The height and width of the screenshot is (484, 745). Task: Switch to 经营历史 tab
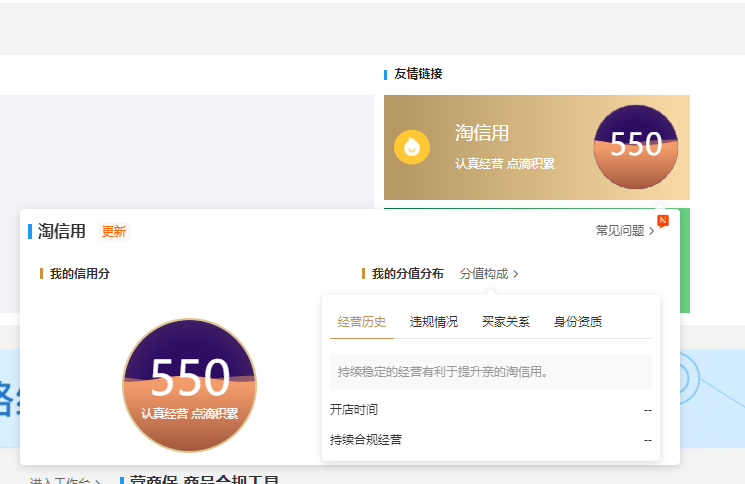point(362,322)
